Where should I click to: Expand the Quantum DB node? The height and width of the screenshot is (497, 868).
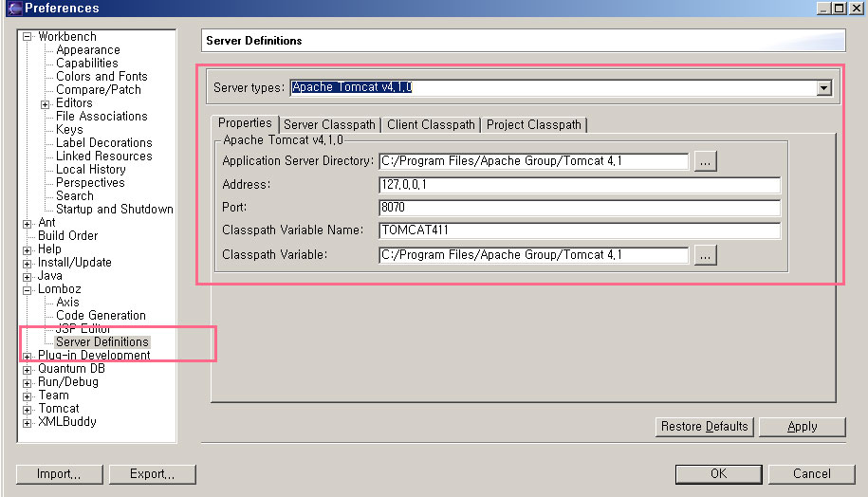click(x=27, y=370)
